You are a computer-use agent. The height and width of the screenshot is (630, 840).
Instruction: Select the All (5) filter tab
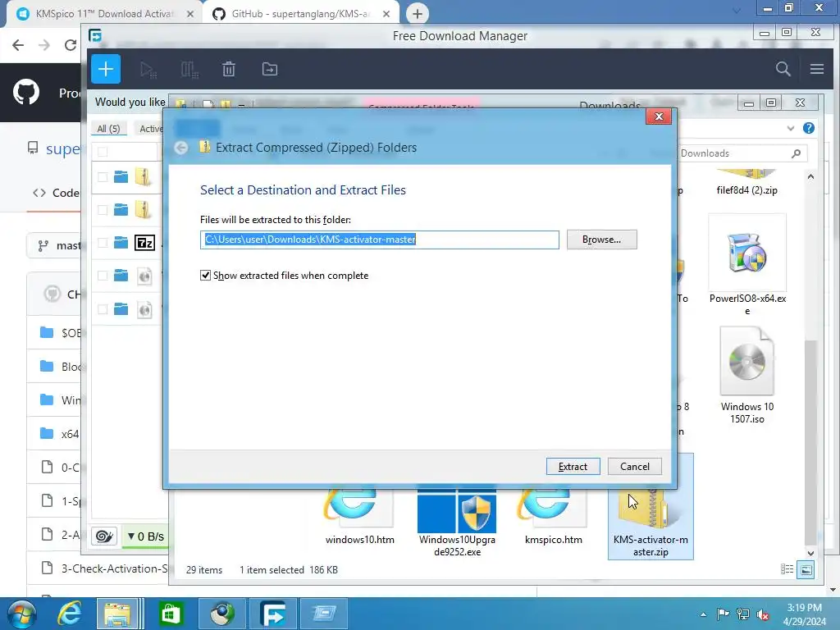(109, 129)
